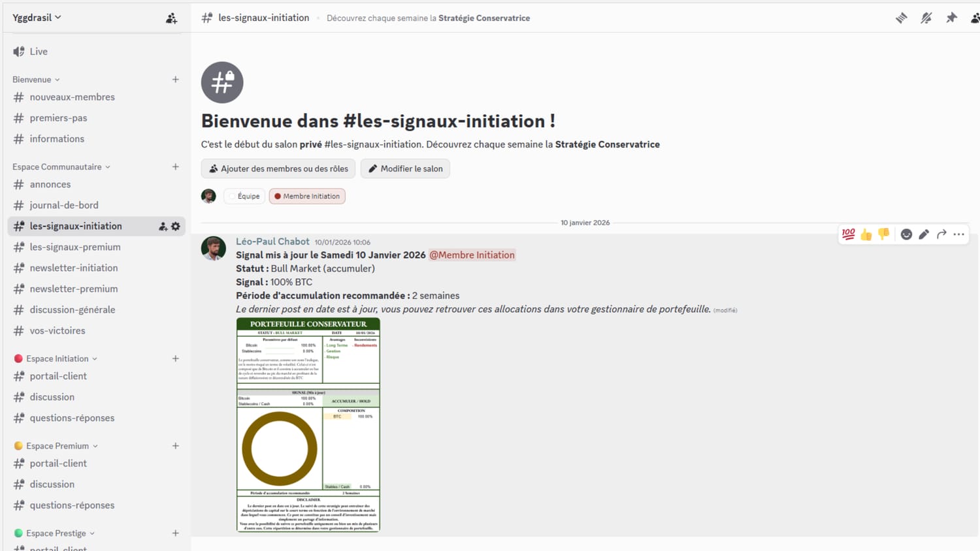Open portail-client under Espace Initiation

[x=96, y=377]
